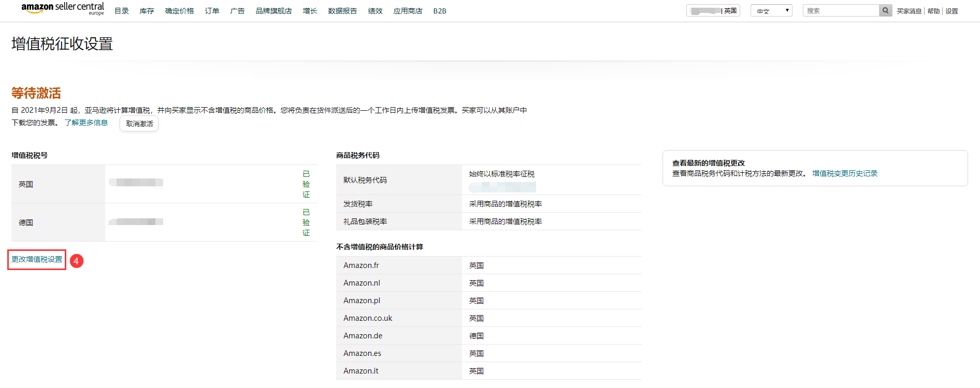
Task: Open the 广告 menu
Action: [x=237, y=11]
